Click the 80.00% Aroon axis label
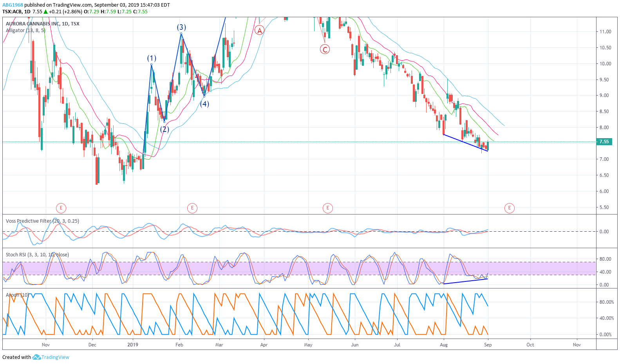Screen dimensions: 620x364 (x=607, y=302)
